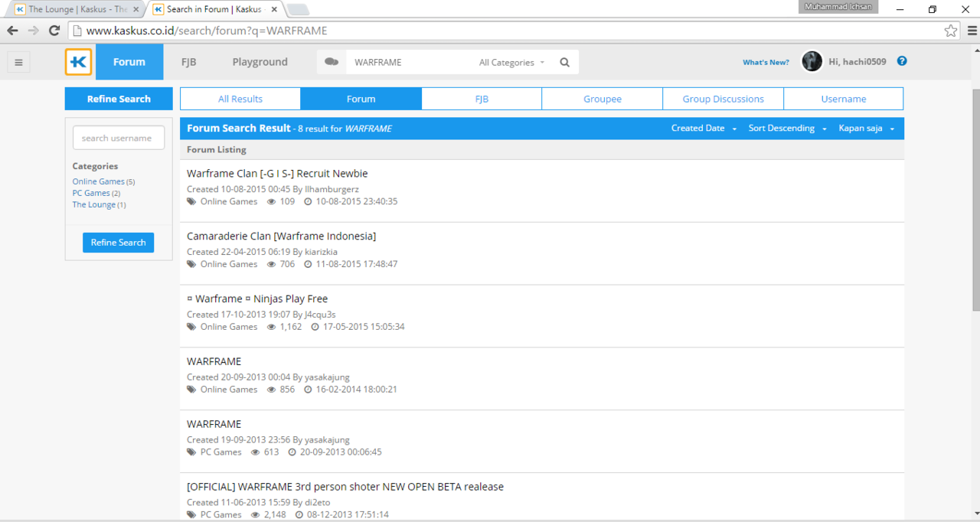Filter by The Lounge category

[94, 204]
